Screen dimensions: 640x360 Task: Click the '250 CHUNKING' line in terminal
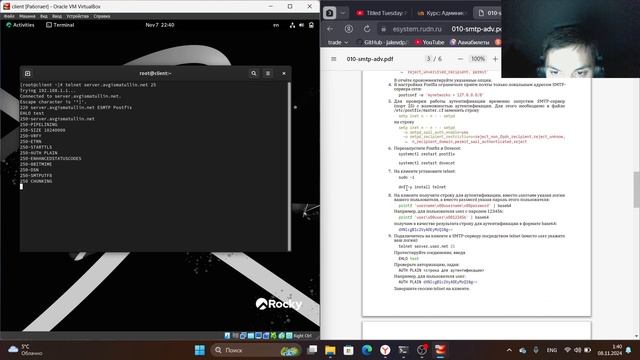coord(36,181)
